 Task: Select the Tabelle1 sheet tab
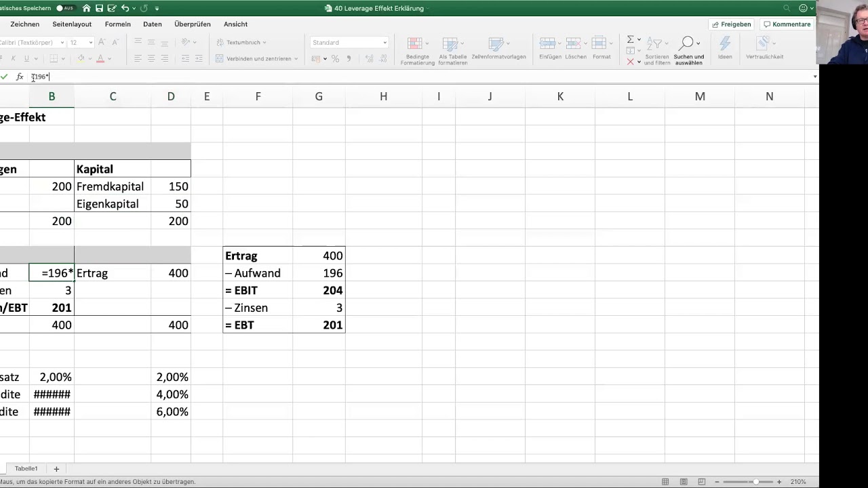[x=26, y=469]
